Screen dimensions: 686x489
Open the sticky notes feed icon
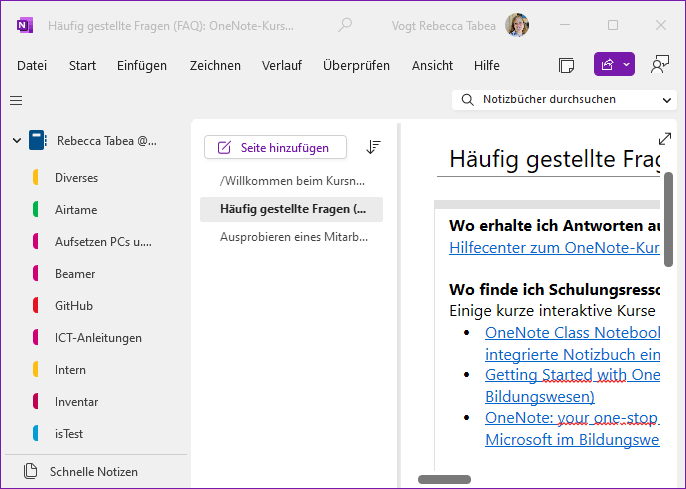coord(567,66)
